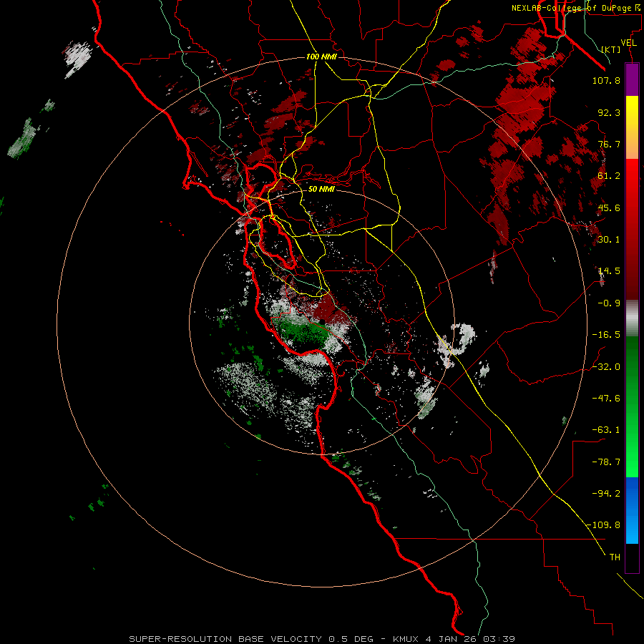
Task: Click the -0.9 velocity scale value
Action: [x=609, y=303]
